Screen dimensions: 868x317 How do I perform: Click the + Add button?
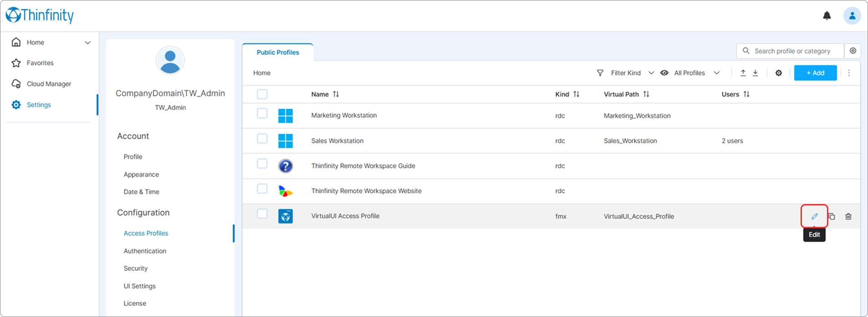(815, 73)
